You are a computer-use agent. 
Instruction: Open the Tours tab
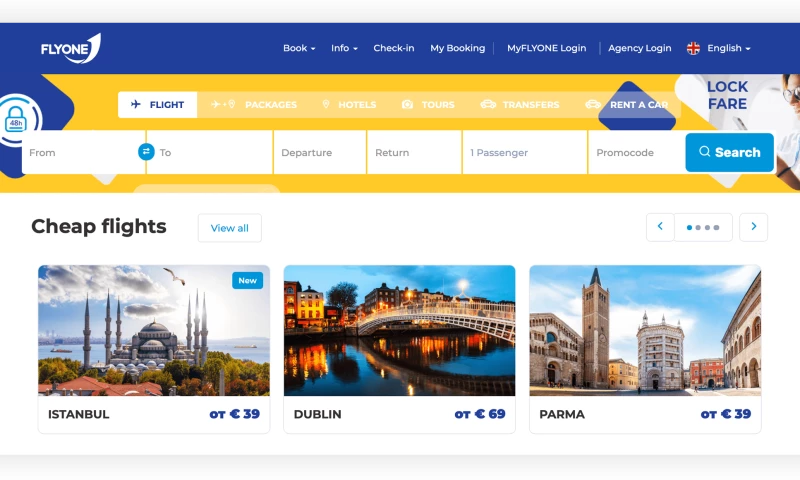[428, 105]
